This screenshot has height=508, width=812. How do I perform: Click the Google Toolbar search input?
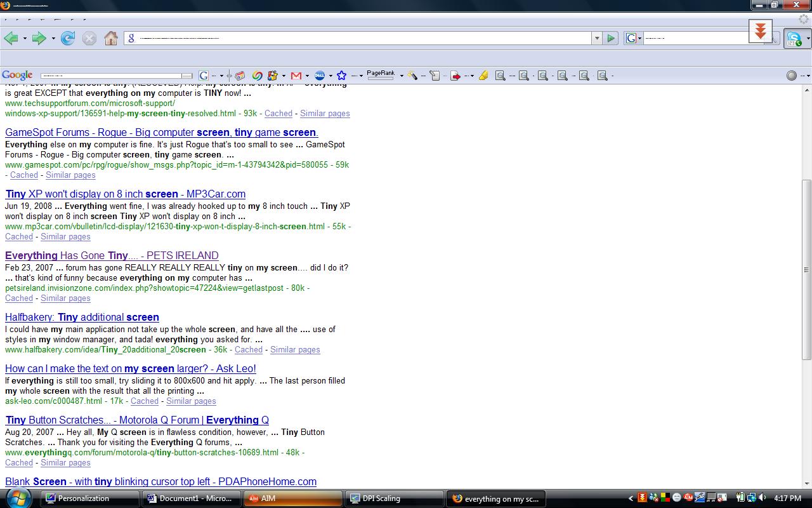[x=112, y=76]
